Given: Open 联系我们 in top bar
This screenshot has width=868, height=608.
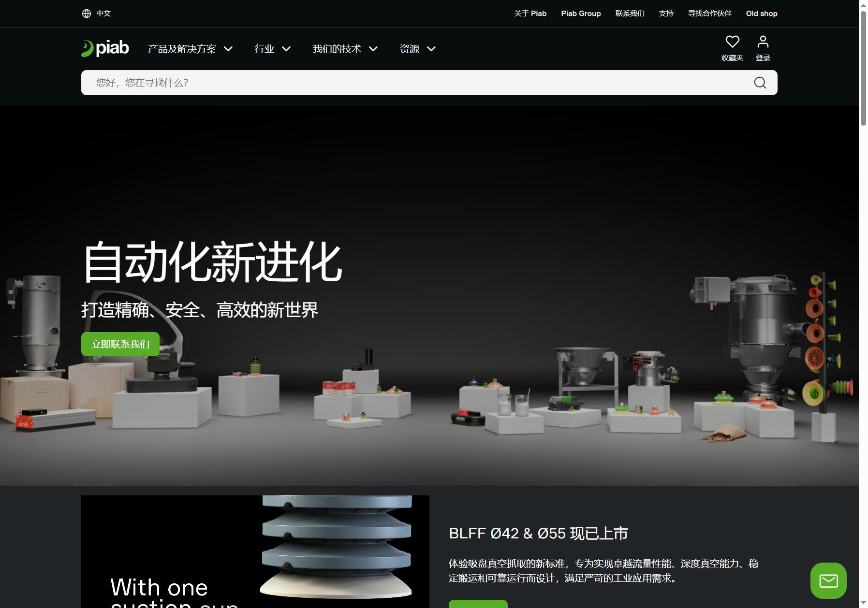Looking at the screenshot, I should tap(630, 14).
